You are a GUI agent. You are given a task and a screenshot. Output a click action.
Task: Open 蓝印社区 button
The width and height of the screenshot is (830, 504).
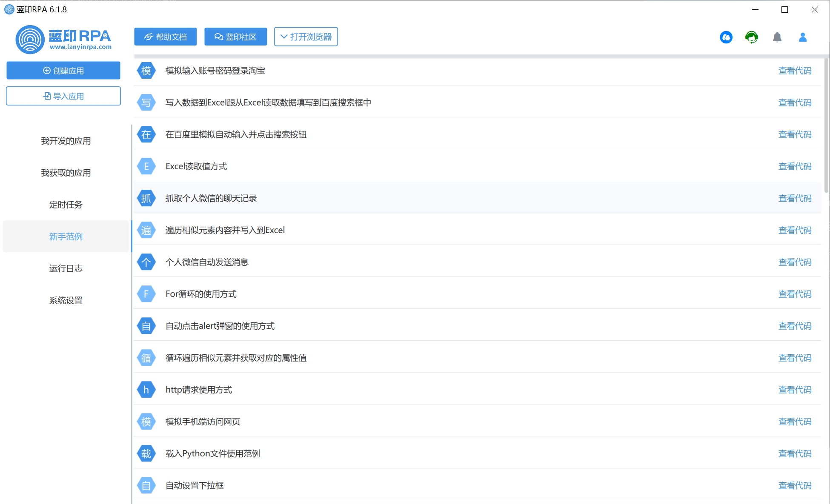point(236,37)
